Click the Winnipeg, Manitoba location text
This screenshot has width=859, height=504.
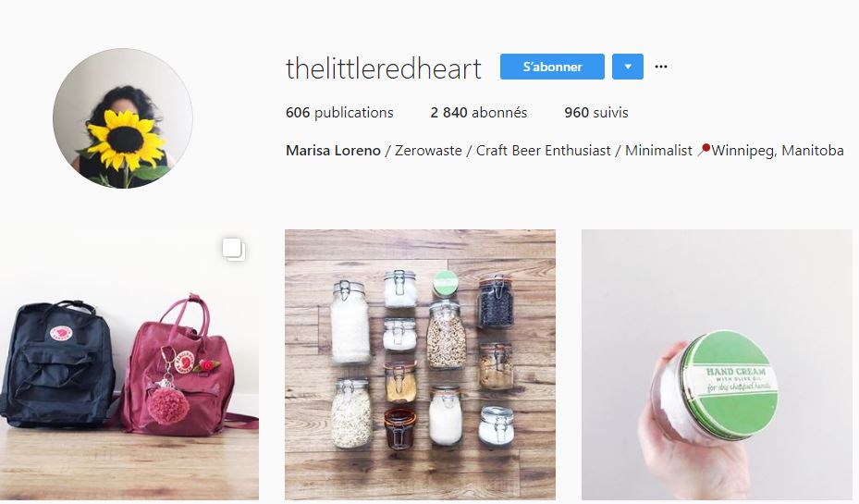coord(778,151)
